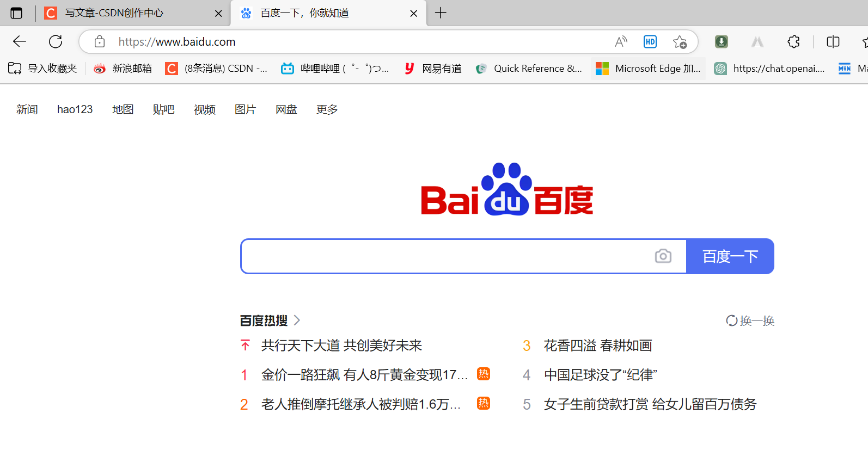The width and height of the screenshot is (868, 469).
Task: Open 视频 link
Action: 205,109
